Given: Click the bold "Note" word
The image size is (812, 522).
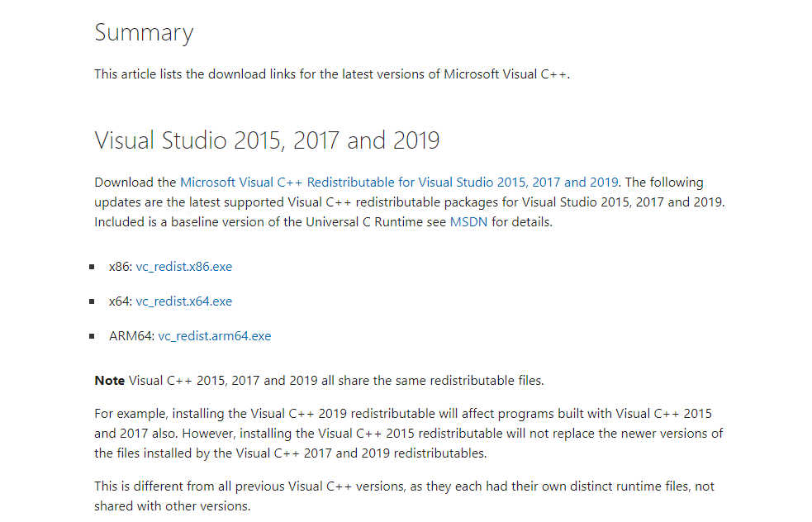Looking at the screenshot, I should [109, 381].
